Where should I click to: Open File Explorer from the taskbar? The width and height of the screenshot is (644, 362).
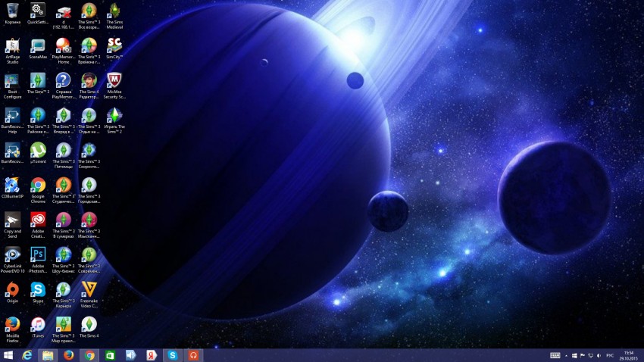[48, 354]
